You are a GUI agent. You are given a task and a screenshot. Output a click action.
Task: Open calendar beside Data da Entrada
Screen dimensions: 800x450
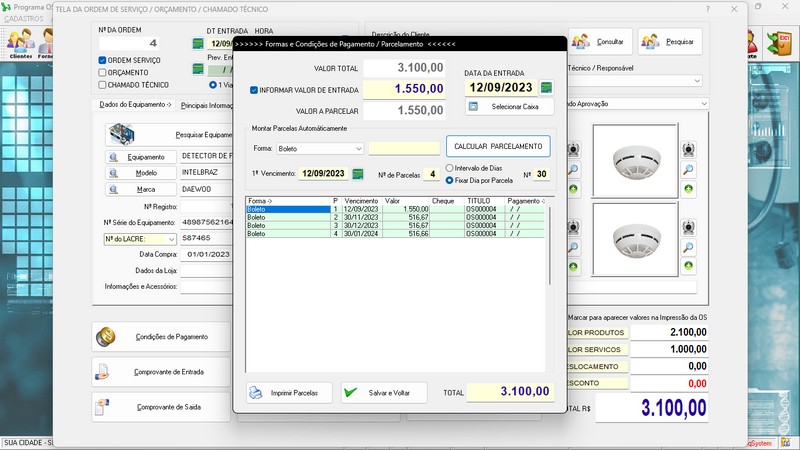546,88
